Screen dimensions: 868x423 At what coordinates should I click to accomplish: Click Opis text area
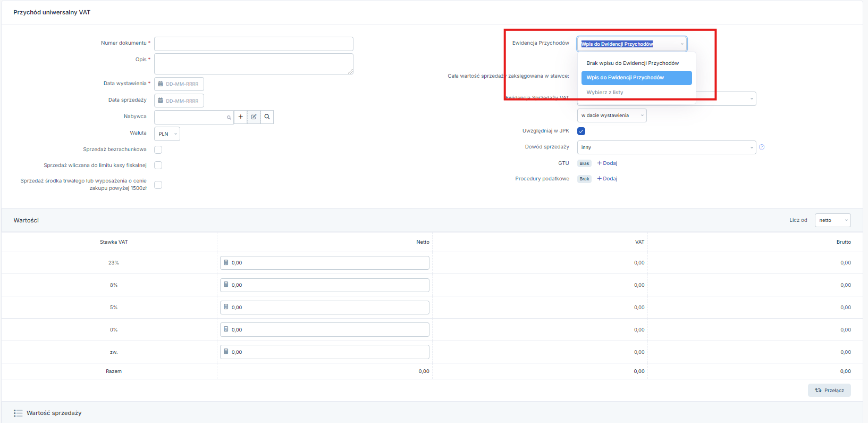pyautogui.click(x=254, y=64)
